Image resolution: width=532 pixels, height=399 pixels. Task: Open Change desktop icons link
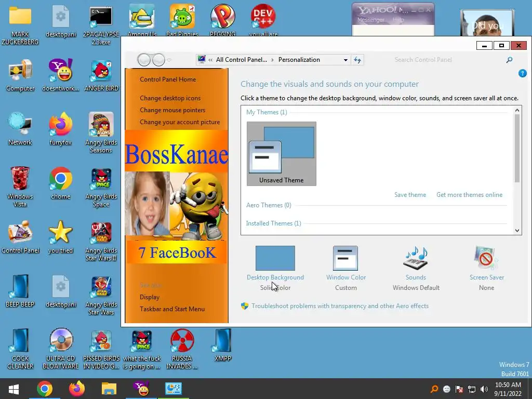(170, 98)
